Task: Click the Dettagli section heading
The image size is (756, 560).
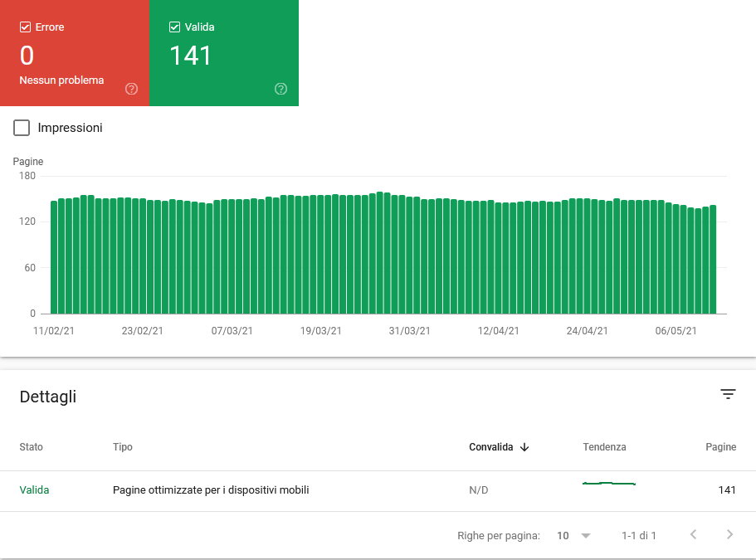Action: point(48,397)
